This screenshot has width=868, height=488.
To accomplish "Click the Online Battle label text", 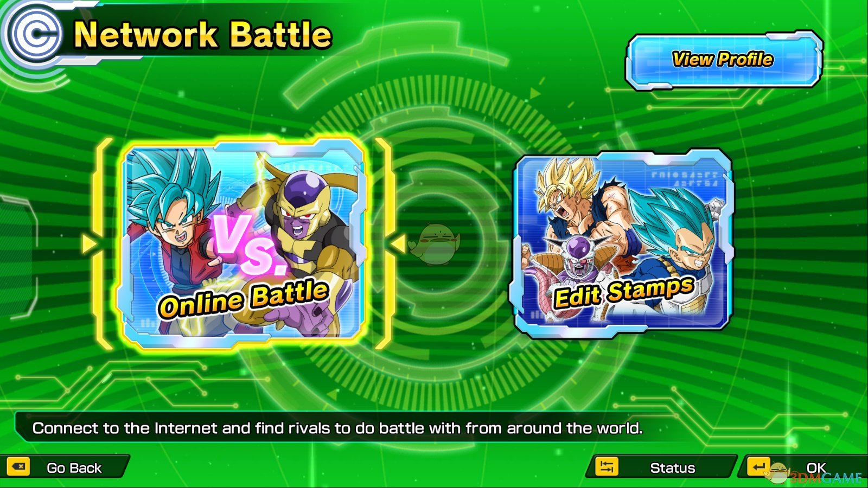I will point(244,299).
